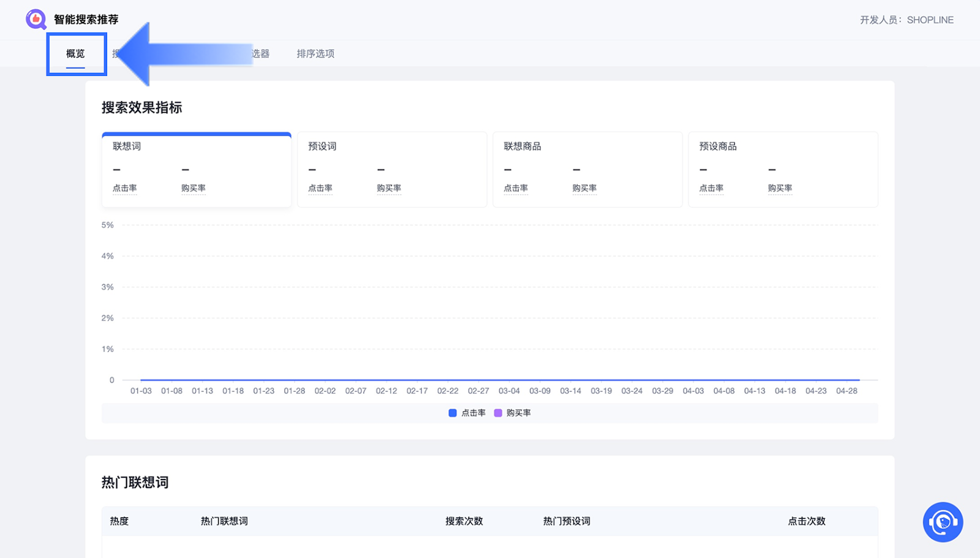
Task: Click the purple 购买率 legend swatch
Action: [498, 413]
